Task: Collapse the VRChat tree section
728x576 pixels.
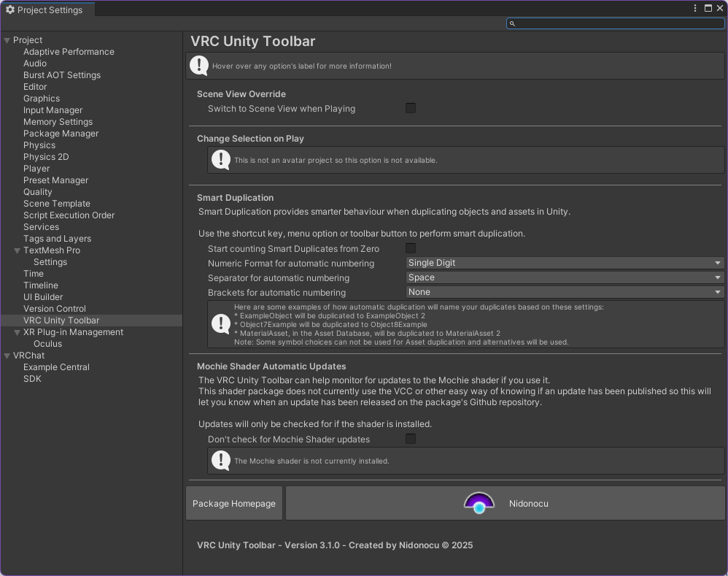Action: pos(7,356)
